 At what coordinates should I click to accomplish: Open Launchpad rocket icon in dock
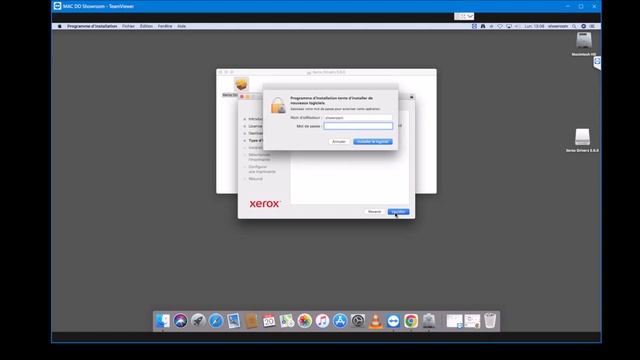pyautogui.click(x=198, y=321)
